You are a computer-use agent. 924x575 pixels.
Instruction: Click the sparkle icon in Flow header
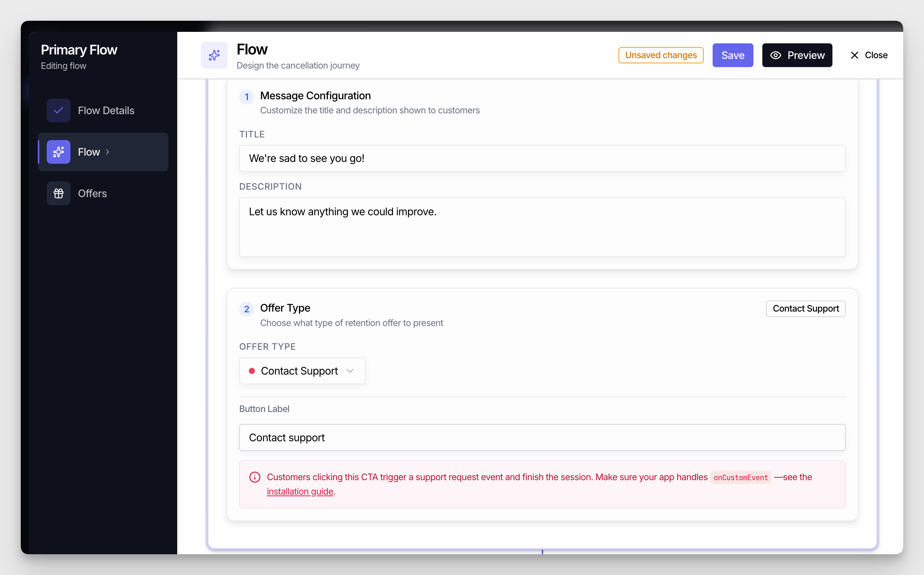(214, 55)
